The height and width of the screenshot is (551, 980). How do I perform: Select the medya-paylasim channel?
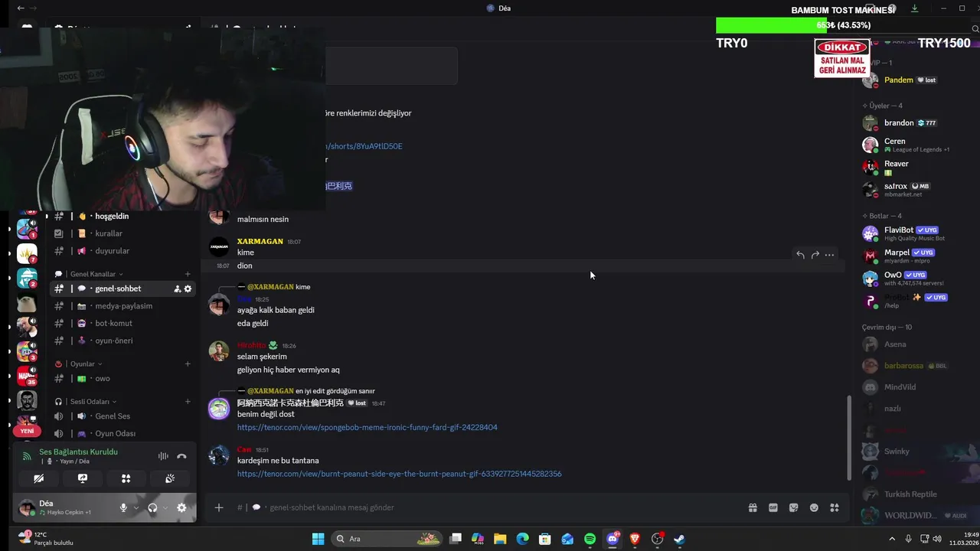[122, 306]
